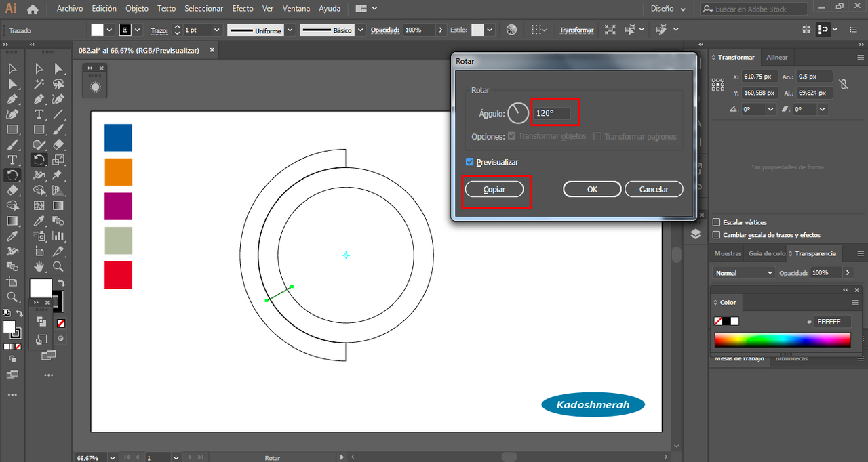Enable Cambiar escala de trazos y efectos
Image resolution: width=868 pixels, height=462 pixels.
(717, 235)
